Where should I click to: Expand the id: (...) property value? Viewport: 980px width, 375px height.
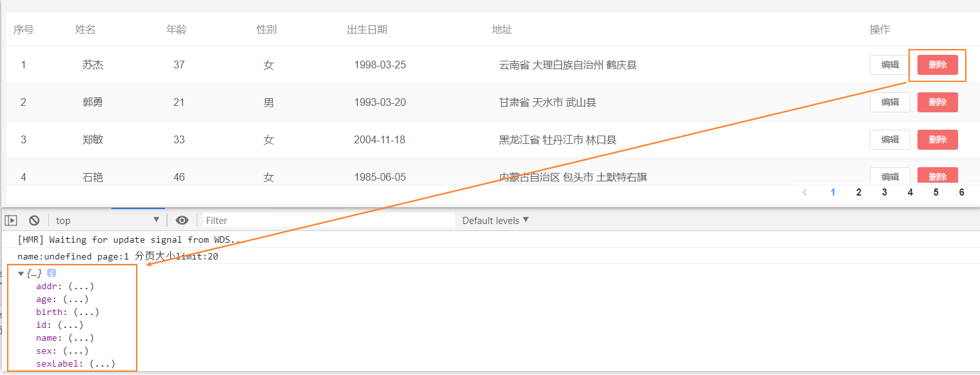pyautogui.click(x=70, y=325)
